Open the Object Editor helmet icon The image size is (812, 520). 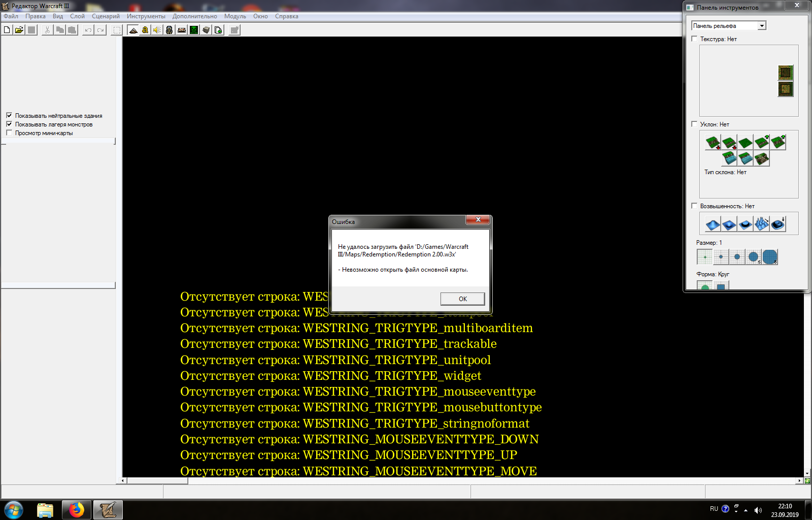tap(170, 30)
